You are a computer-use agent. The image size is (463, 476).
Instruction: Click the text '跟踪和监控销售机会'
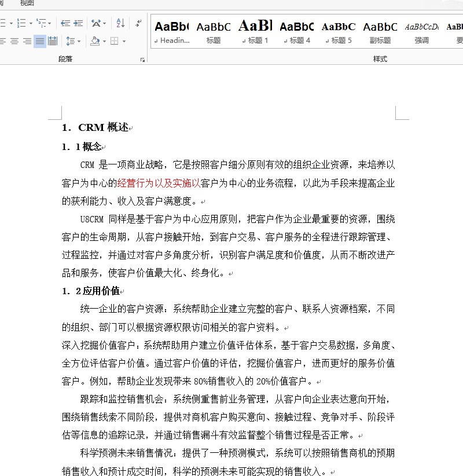pyautogui.click(x=122, y=399)
